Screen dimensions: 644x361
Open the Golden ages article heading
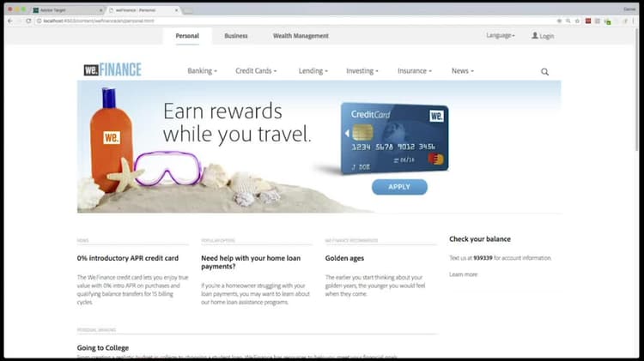tap(344, 258)
